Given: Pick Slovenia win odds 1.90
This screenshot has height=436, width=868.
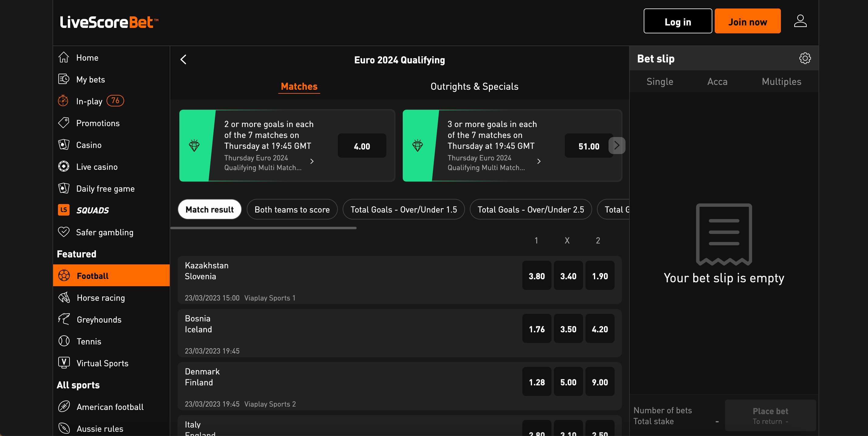Looking at the screenshot, I should click(x=600, y=275).
